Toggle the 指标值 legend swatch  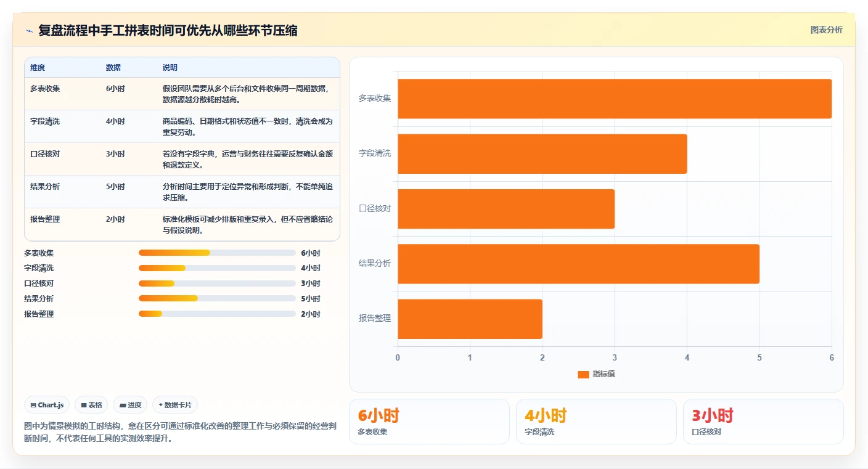tap(583, 374)
